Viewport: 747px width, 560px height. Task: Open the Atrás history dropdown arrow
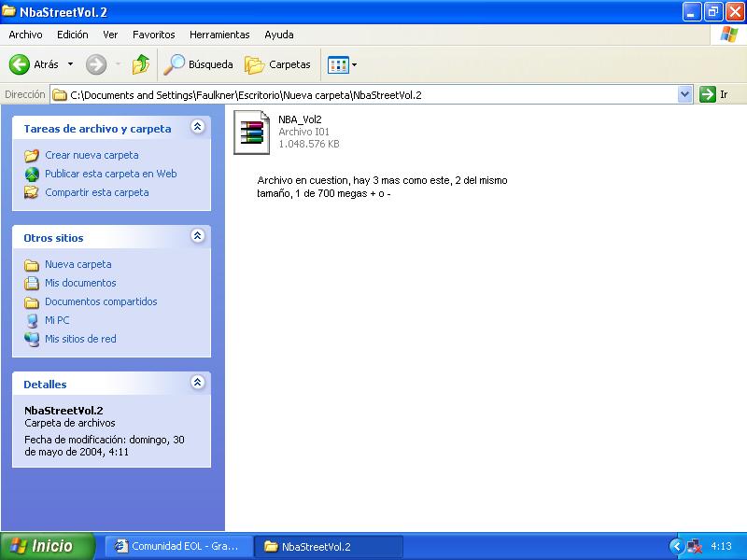(70, 64)
